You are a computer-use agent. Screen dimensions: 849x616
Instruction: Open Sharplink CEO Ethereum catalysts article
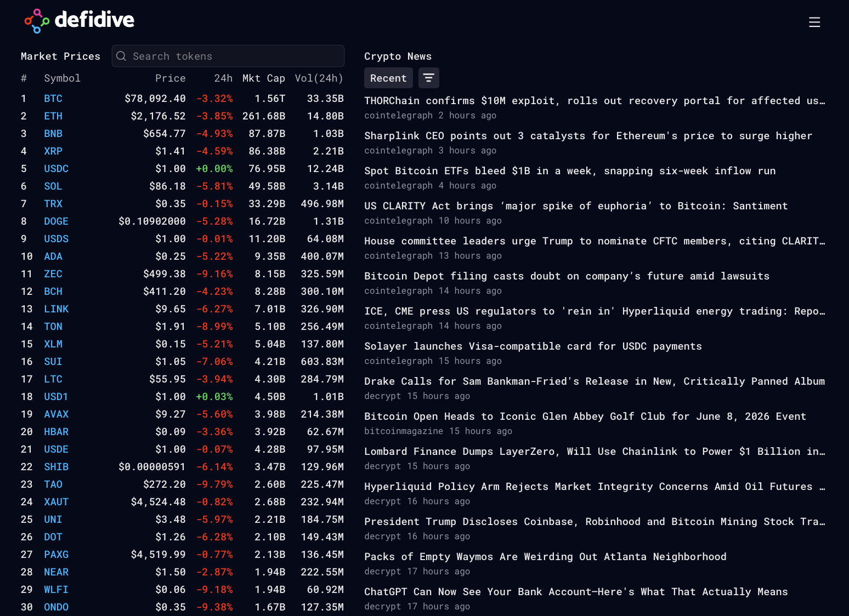point(588,136)
